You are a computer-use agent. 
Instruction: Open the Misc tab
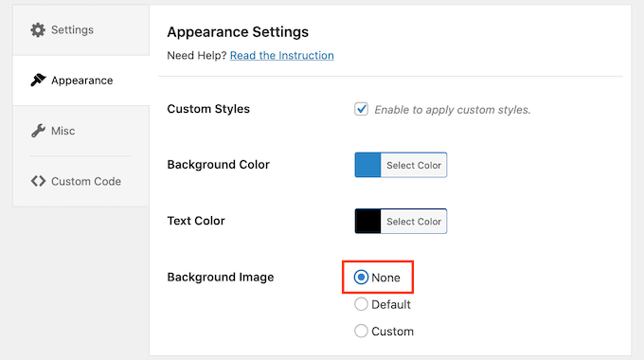80,131
